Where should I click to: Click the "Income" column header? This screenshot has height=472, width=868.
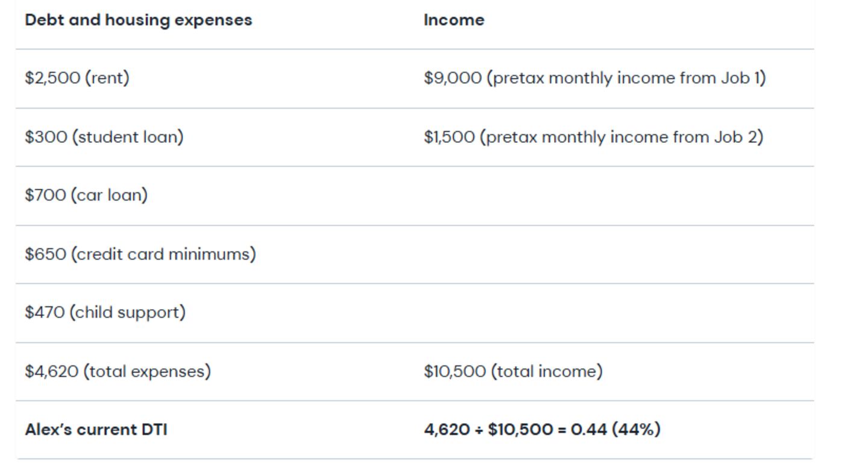coord(453,20)
